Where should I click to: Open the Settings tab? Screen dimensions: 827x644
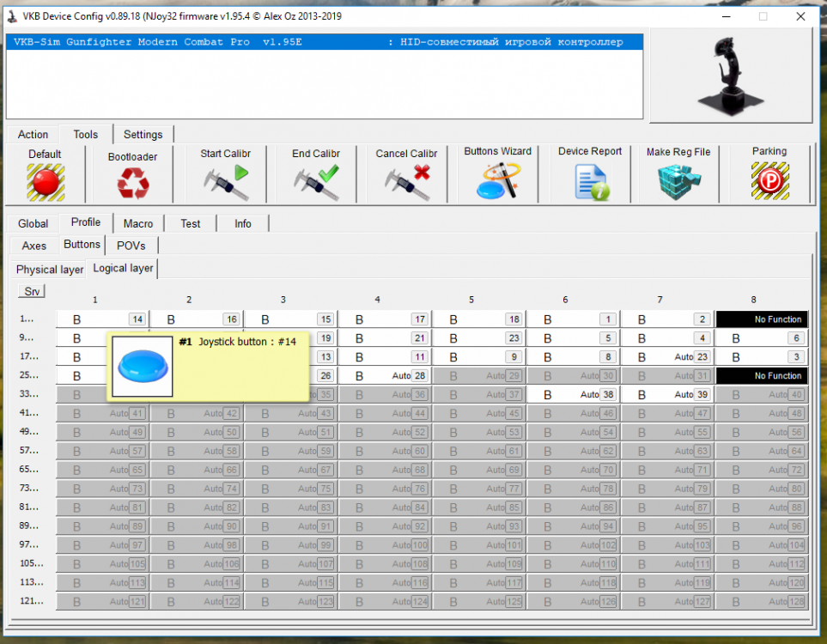[x=143, y=134]
